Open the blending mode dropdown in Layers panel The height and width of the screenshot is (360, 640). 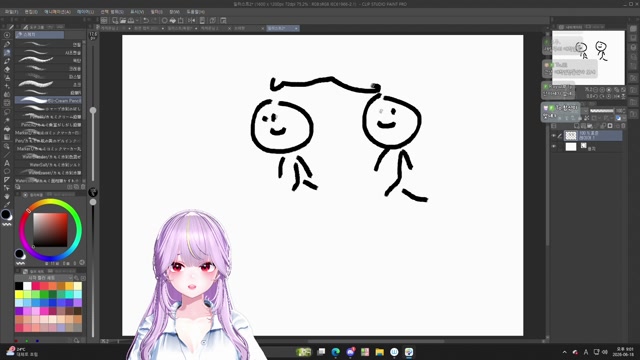click(585, 111)
